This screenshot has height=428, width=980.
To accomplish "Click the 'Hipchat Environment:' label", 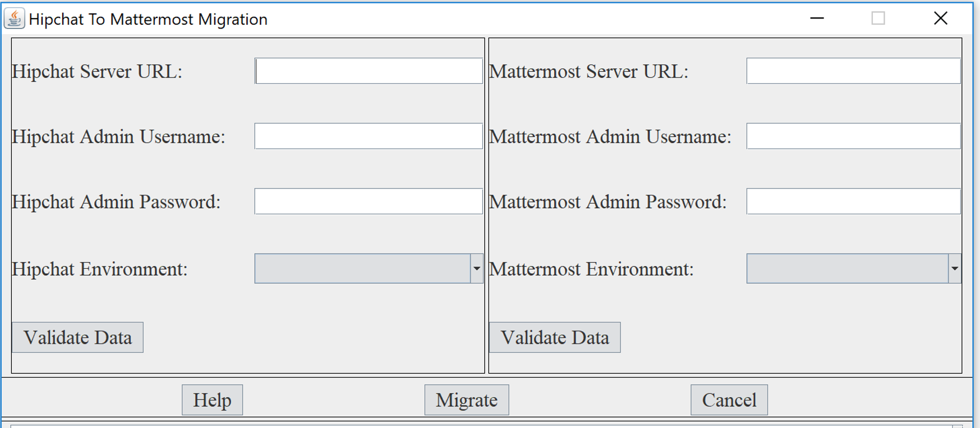I will [100, 269].
